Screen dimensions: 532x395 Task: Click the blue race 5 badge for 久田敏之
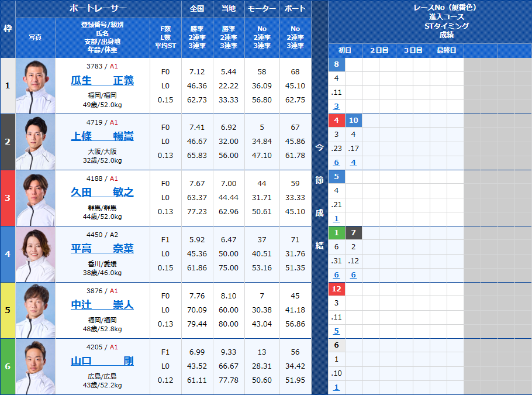click(336, 176)
